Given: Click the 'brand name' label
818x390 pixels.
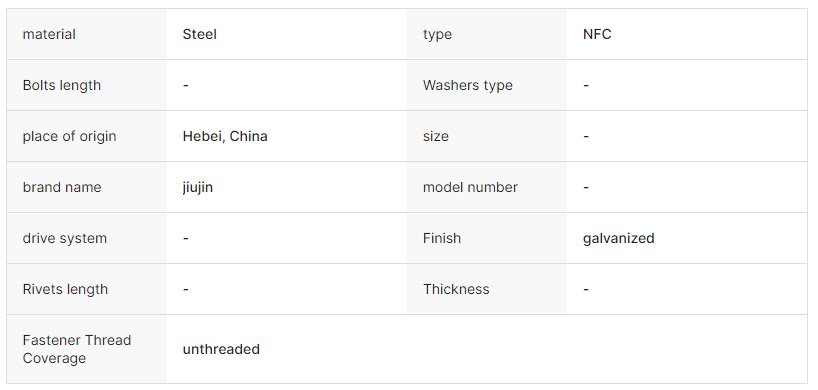Looking at the screenshot, I should click(62, 188).
